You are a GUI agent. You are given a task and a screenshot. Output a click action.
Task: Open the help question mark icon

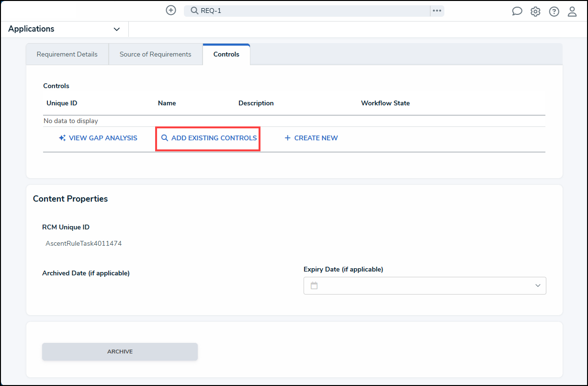click(x=554, y=11)
